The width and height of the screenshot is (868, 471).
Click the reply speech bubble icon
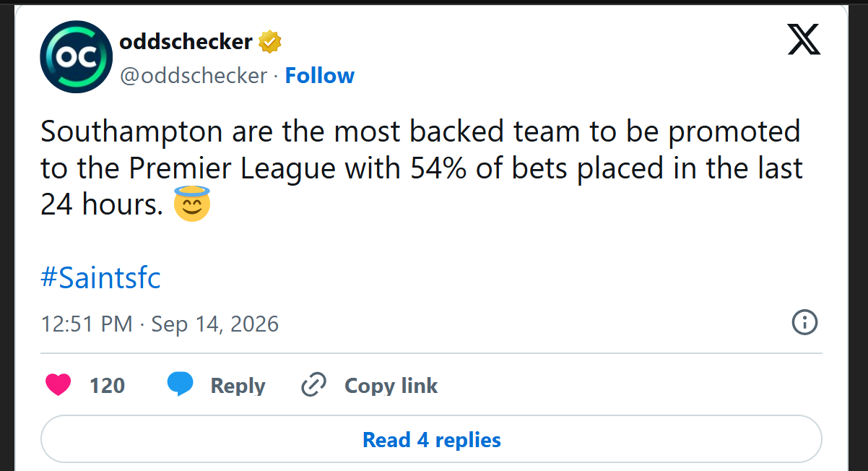click(x=180, y=384)
